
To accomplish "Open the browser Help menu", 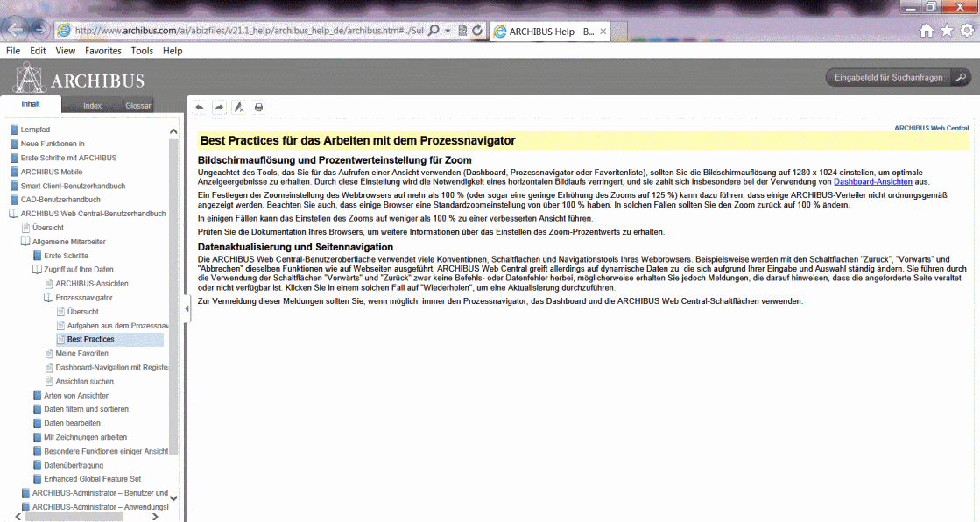I will pos(173,51).
